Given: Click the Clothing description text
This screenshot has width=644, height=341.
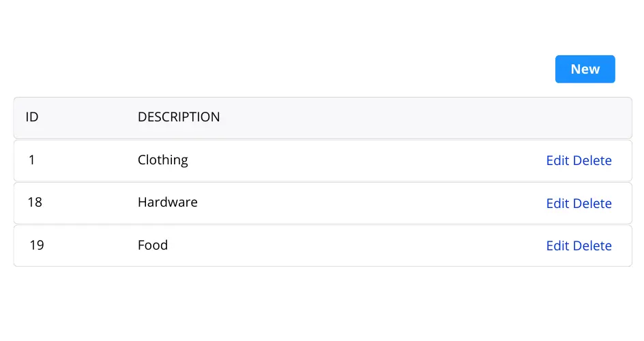Looking at the screenshot, I should click(162, 160).
